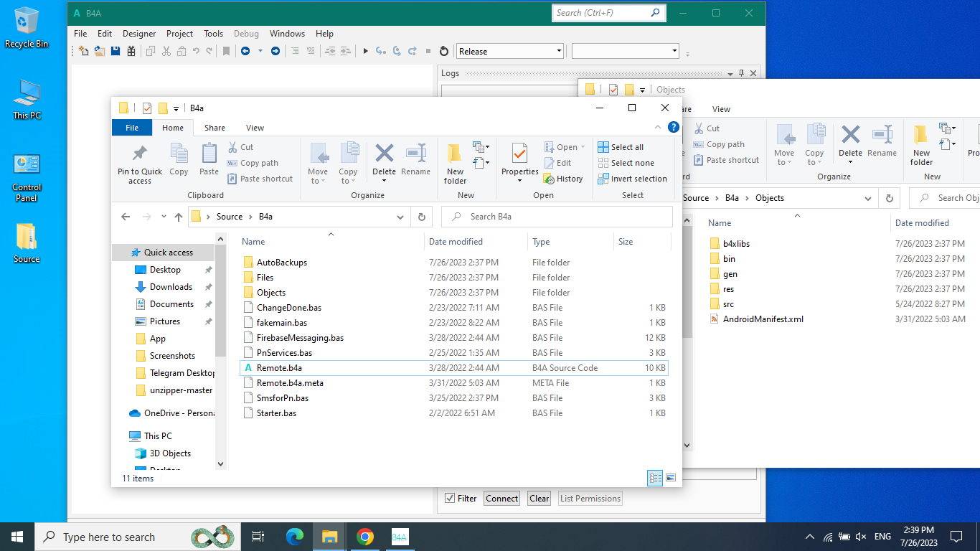Click the New file icon in B4A toolbar
The height and width of the screenshot is (551, 980).
(x=83, y=51)
